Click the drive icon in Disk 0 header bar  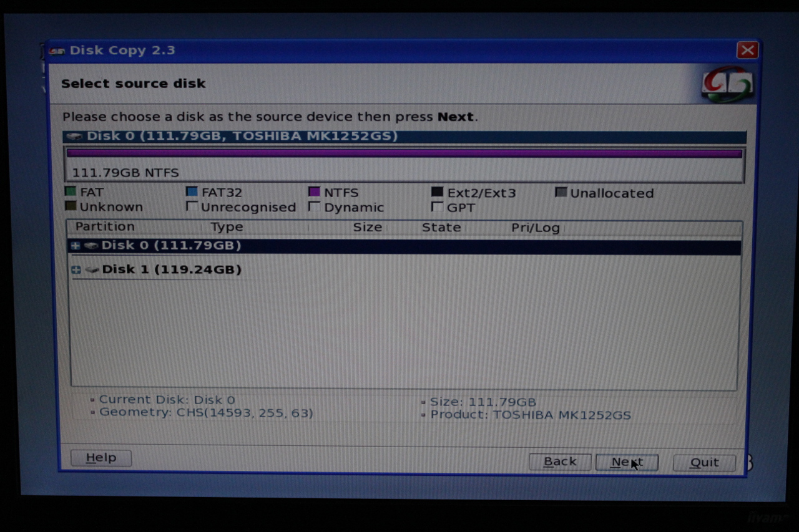[74, 137]
